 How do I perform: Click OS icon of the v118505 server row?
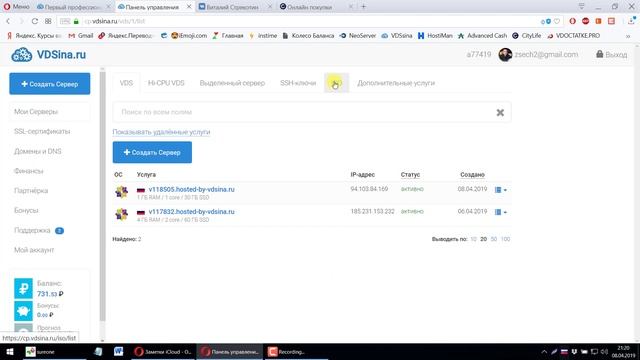(121, 192)
